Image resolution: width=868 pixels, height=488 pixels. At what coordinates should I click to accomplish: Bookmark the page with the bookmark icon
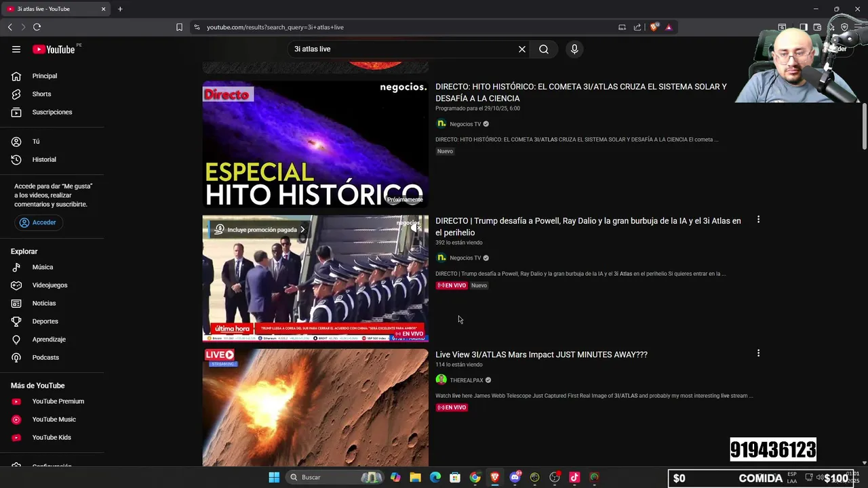179,27
